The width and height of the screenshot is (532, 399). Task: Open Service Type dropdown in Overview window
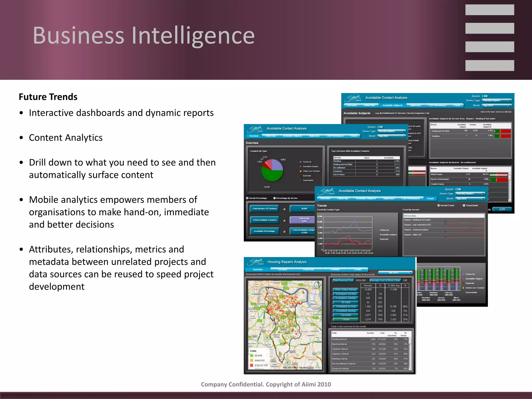391,131
